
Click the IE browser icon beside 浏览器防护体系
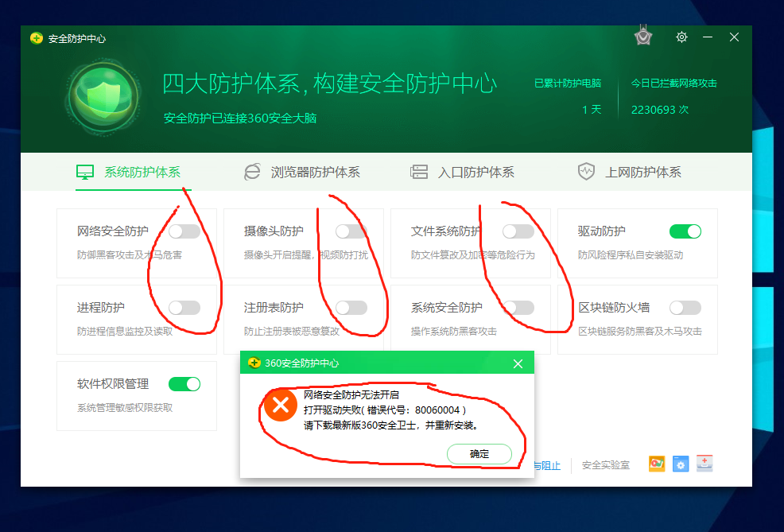252,172
